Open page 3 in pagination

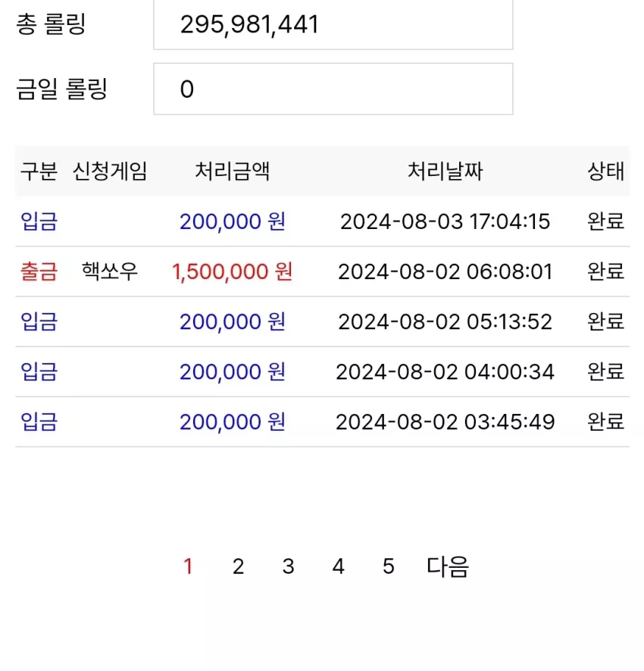point(288,566)
